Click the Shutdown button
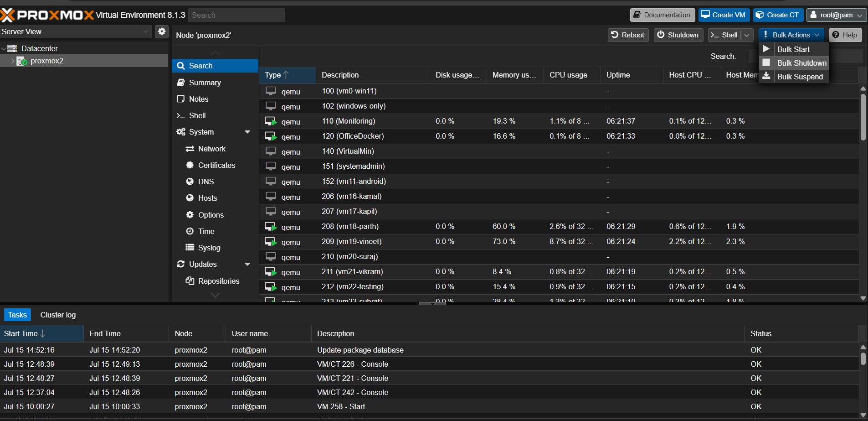868x421 pixels. 678,35
